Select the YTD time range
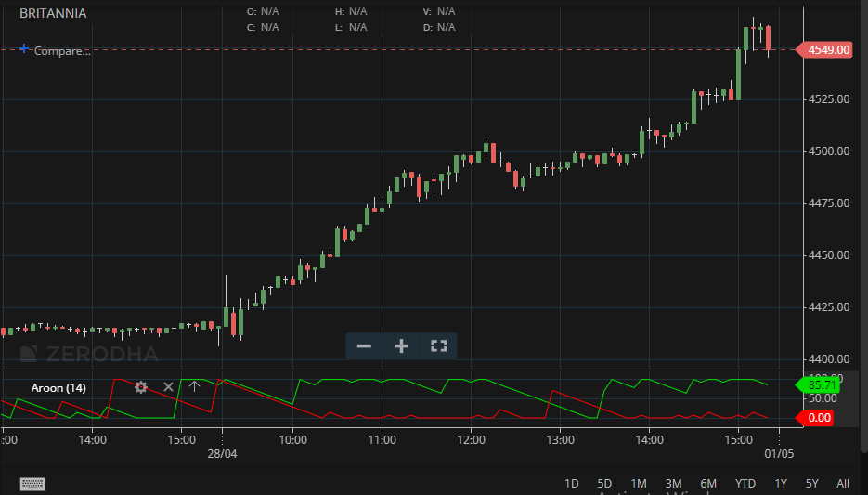This screenshot has width=868, height=495. coord(745,483)
